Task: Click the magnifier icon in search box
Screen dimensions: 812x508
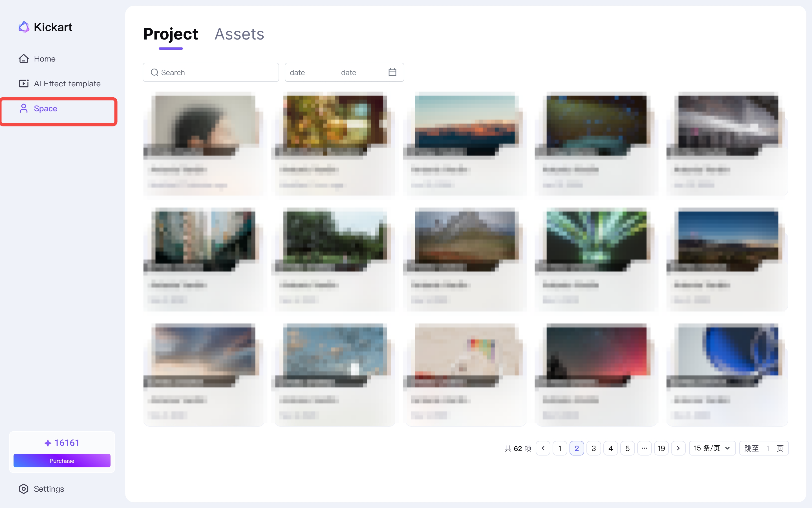Action: tap(154, 72)
